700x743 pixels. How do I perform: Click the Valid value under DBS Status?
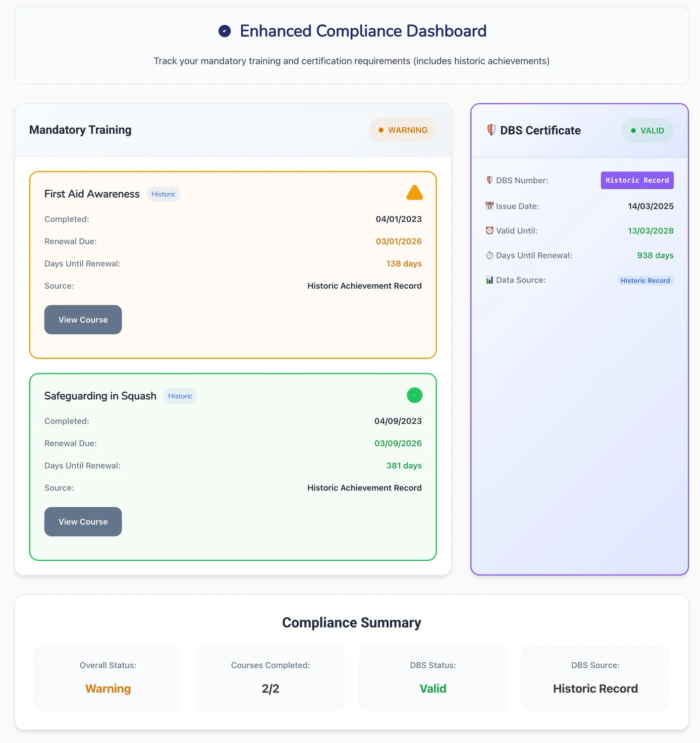click(433, 689)
